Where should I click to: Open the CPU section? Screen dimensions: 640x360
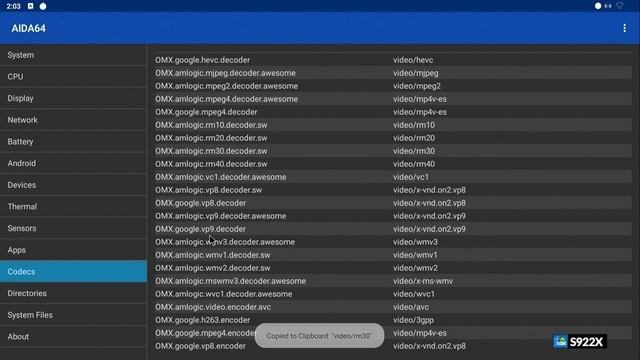(x=73, y=76)
